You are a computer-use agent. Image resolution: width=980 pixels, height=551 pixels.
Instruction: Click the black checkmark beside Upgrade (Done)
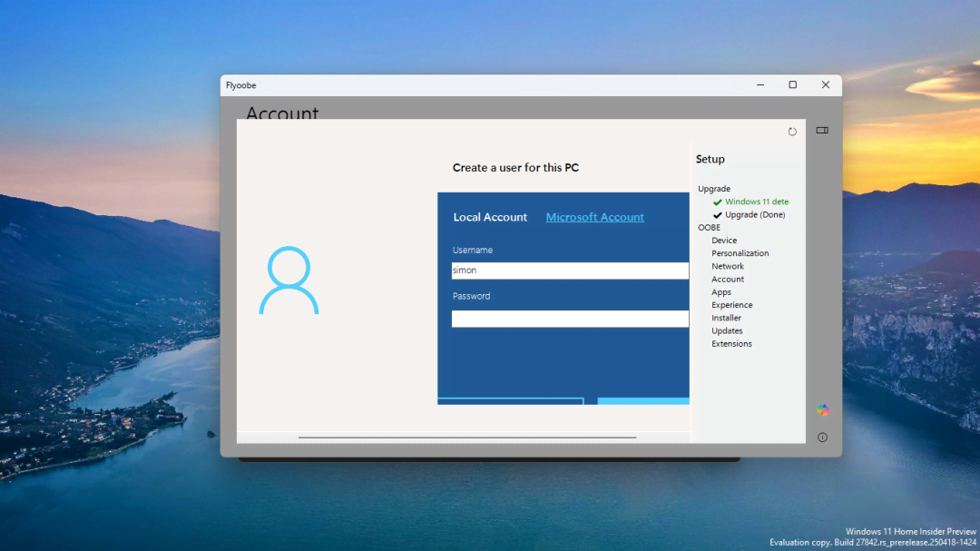(x=718, y=215)
